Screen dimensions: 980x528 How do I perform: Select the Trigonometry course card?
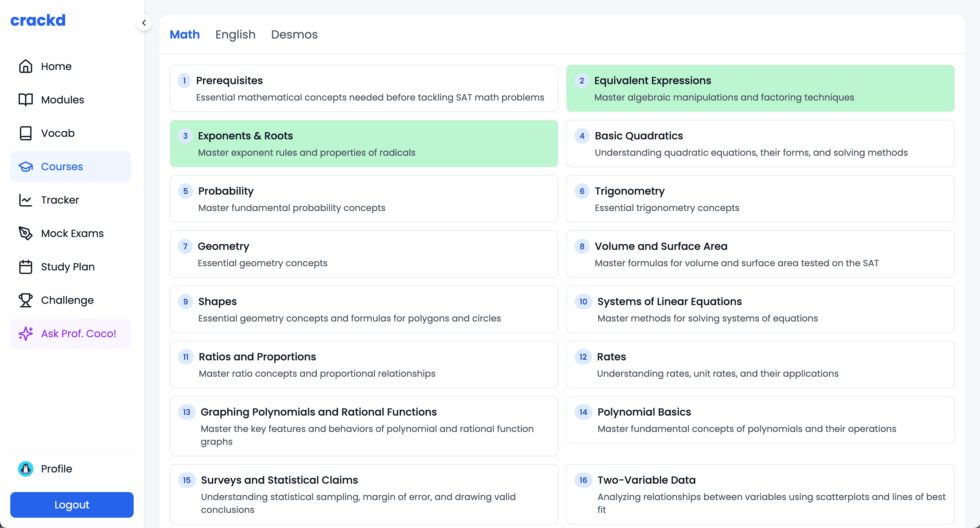pyautogui.click(x=760, y=199)
